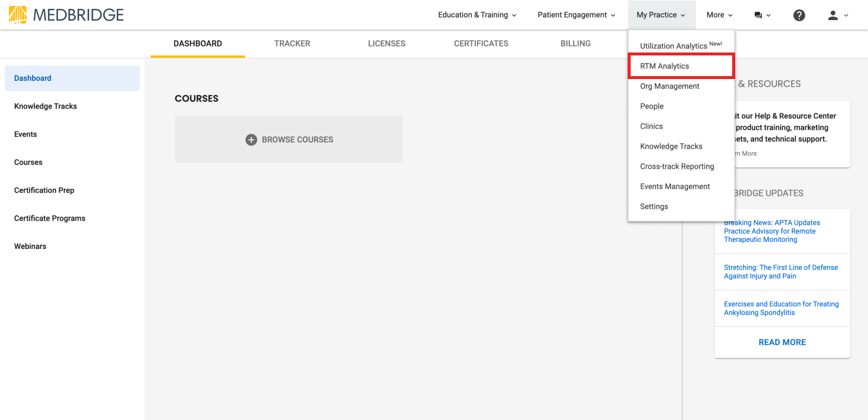868x420 pixels.
Task: Select Dashboard in the left sidebar
Action: coord(72,78)
